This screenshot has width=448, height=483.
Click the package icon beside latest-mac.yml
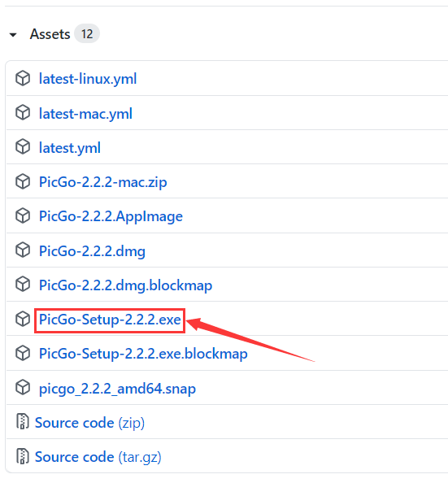23,113
